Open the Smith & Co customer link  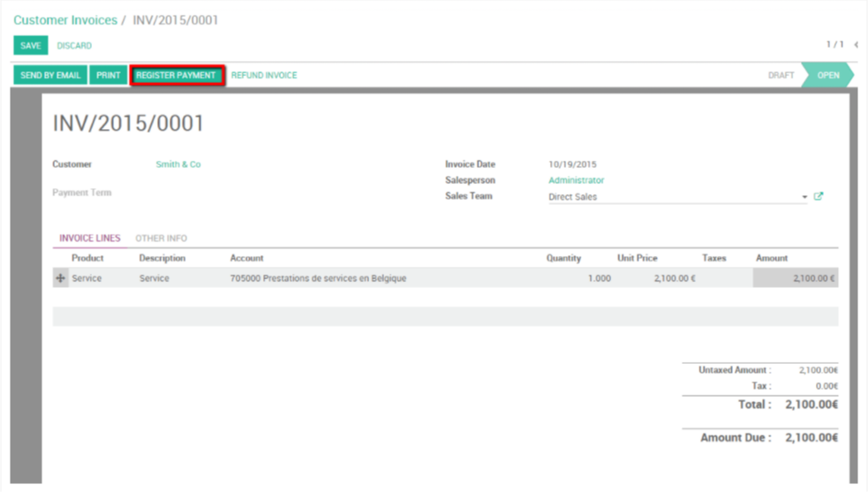point(178,164)
